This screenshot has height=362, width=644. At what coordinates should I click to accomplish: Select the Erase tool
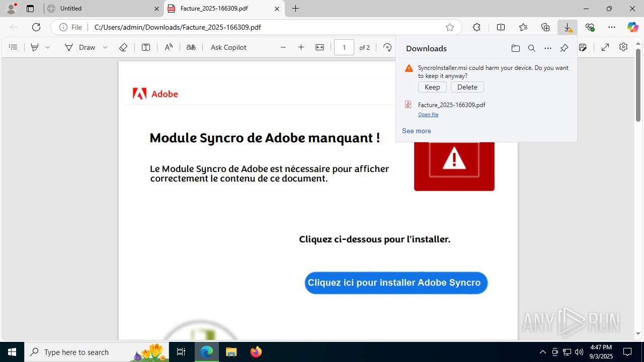click(x=123, y=47)
